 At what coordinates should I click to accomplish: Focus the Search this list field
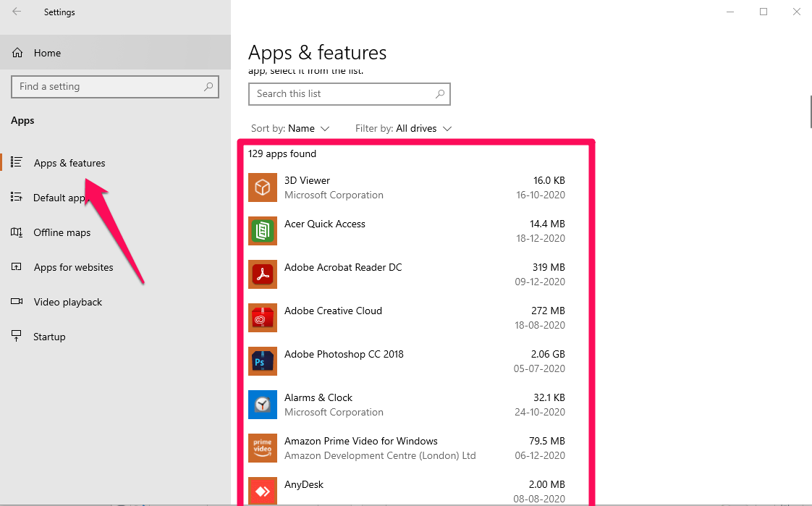click(x=350, y=93)
